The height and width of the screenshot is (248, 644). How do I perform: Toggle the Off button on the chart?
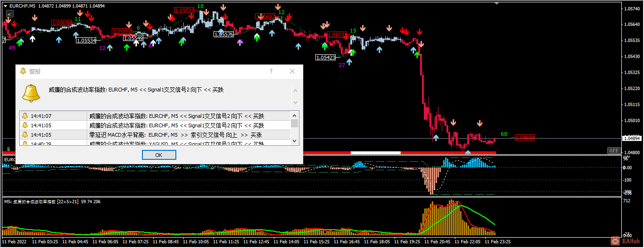[x=613, y=150]
